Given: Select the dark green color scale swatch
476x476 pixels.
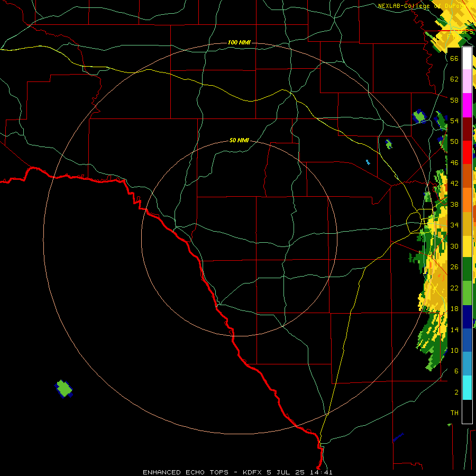Looking at the screenshot, I should (x=467, y=269).
